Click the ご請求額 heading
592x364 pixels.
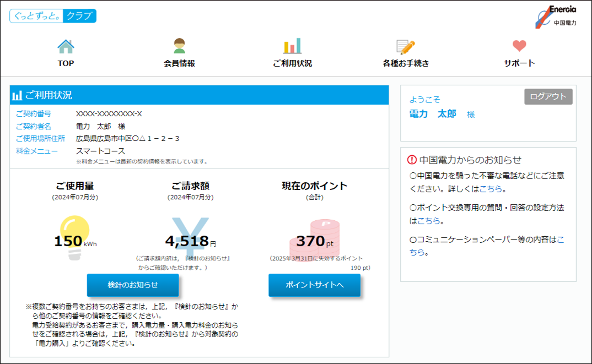[190, 186]
